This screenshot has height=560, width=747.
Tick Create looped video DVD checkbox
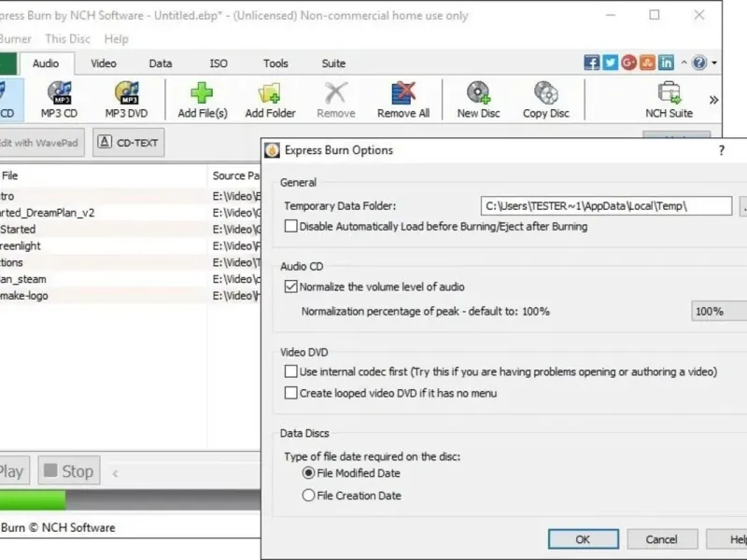[290, 393]
